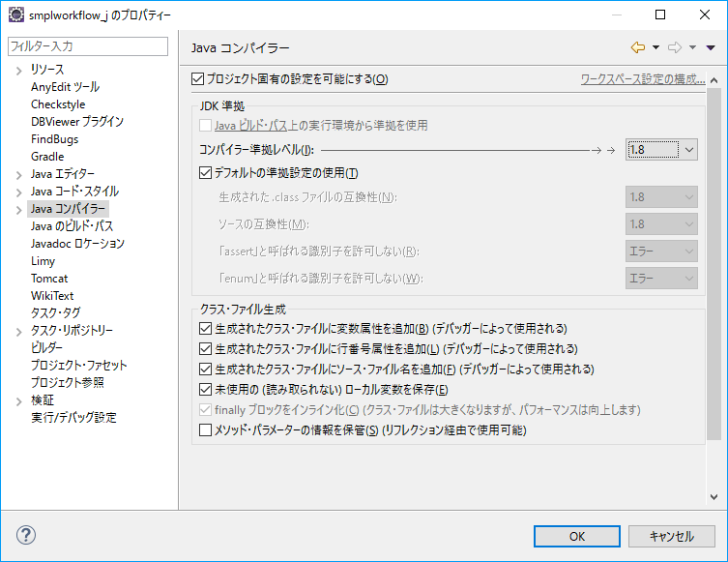Close the properties dialog window
The image size is (728, 562).
[x=705, y=15]
